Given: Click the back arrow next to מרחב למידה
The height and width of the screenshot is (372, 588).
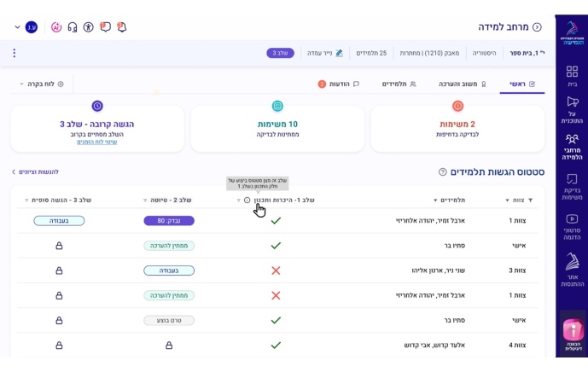Looking at the screenshot, I should tap(537, 27).
